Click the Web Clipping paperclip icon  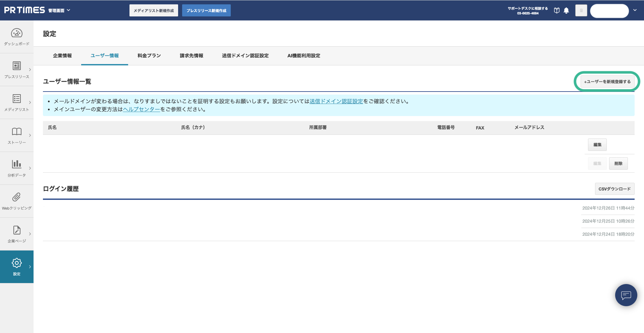(x=17, y=197)
